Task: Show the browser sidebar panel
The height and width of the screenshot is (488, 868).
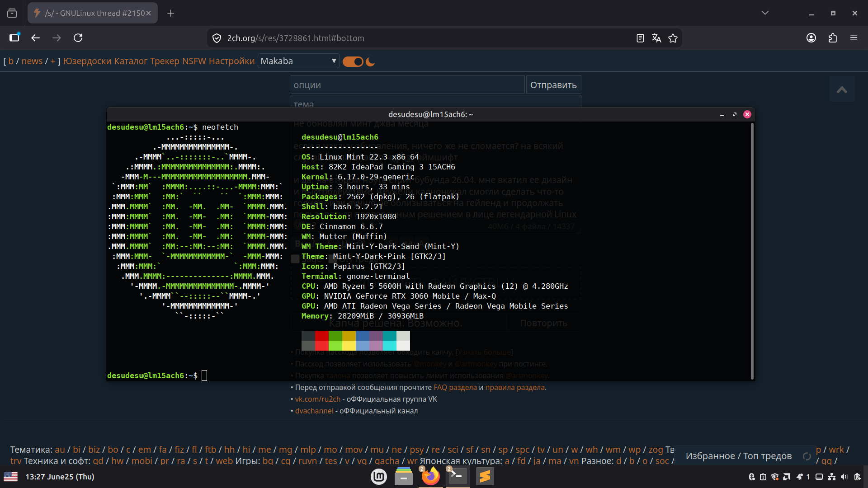Action: pos(15,38)
